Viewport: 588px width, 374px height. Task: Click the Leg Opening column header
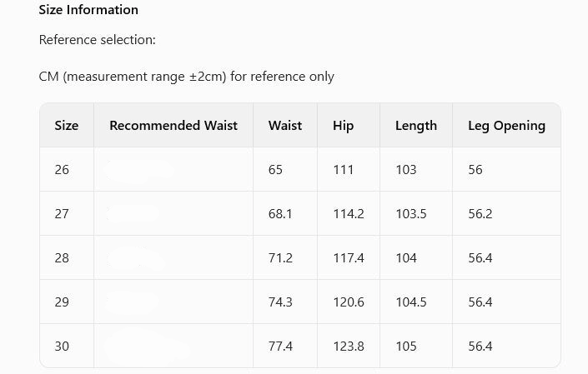pyautogui.click(x=506, y=126)
